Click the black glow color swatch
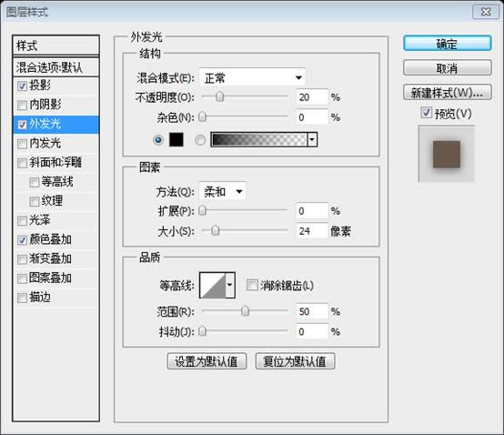504x435 pixels. point(176,139)
